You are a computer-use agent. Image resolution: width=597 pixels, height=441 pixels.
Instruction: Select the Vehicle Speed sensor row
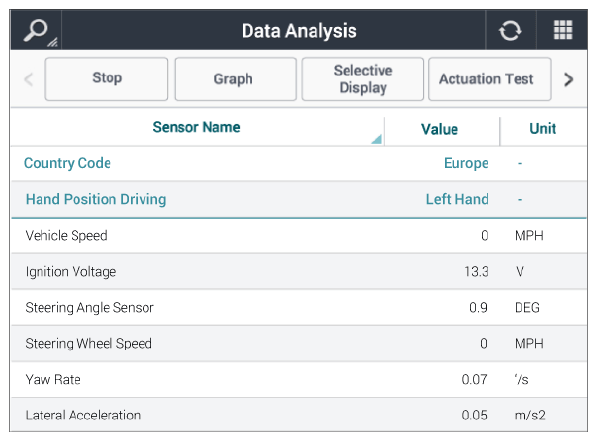coord(299,236)
